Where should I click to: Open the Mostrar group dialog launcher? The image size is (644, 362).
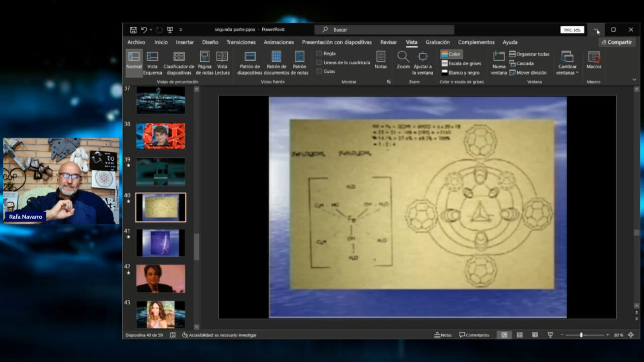point(388,81)
